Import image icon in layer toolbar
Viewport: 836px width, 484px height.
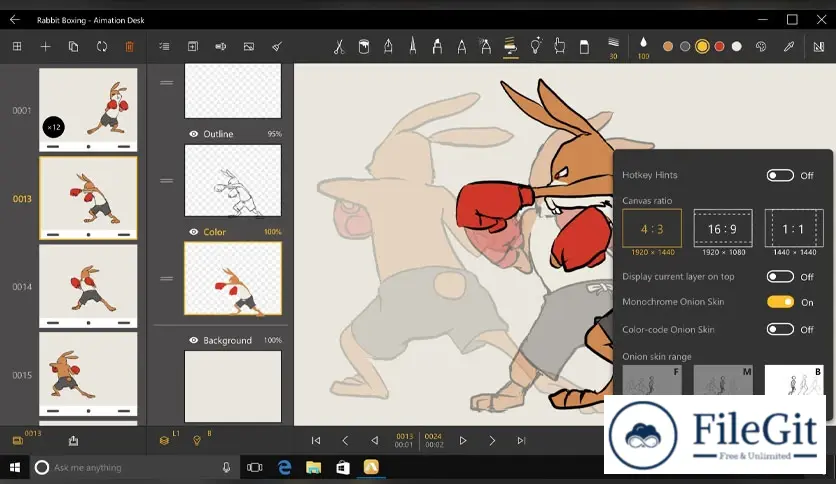pos(249,46)
